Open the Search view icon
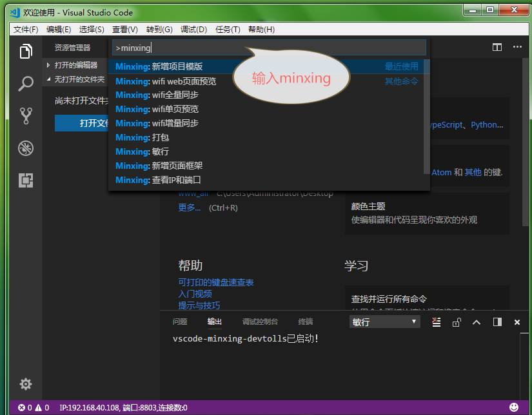The image size is (532, 415). click(x=26, y=84)
